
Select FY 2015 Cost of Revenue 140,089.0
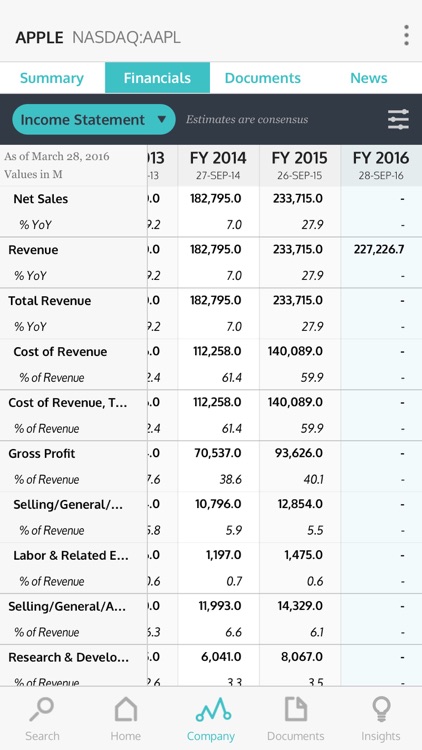[296, 352]
